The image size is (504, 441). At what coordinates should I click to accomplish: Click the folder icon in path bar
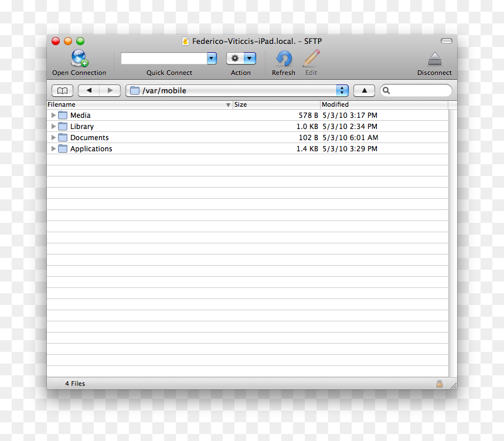(135, 91)
